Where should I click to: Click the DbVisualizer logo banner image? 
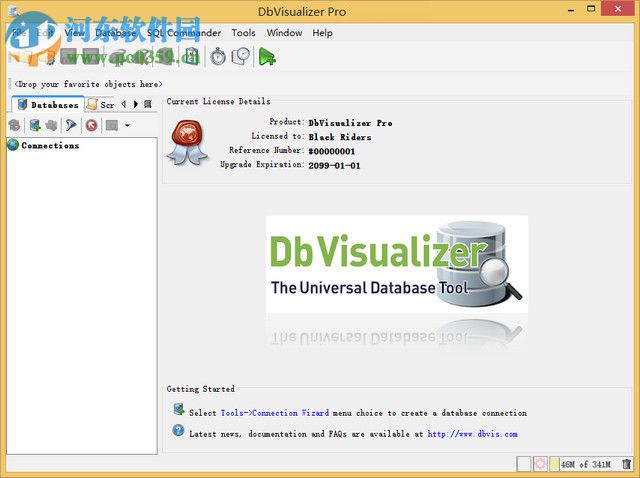[397, 265]
